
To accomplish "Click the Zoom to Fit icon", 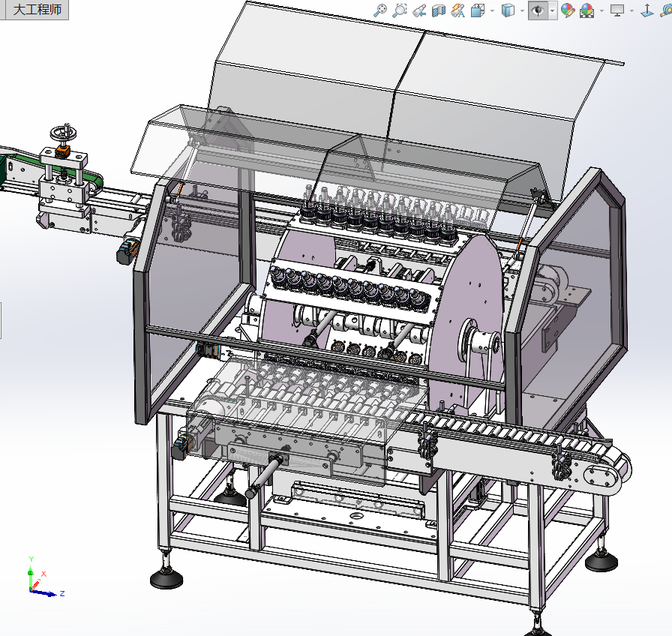I will [381, 10].
